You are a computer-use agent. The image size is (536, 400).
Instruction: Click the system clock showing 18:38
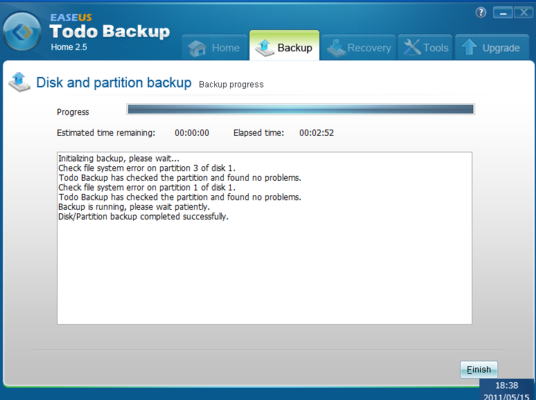click(507, 385)
